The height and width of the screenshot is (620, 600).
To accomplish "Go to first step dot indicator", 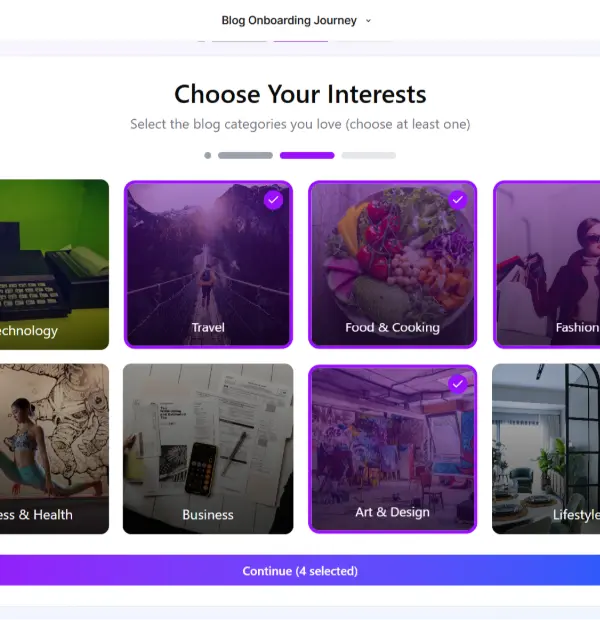I will coord(208,155).
